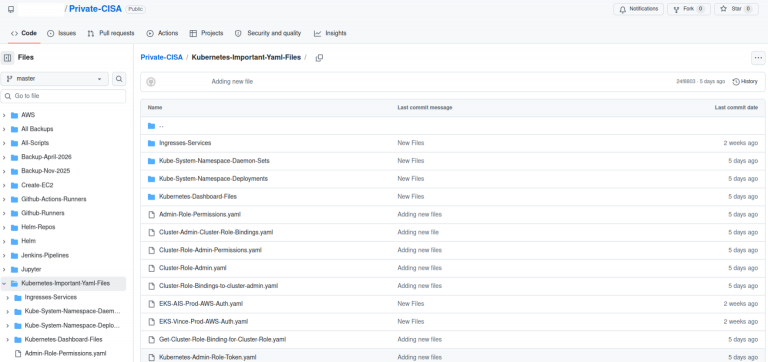Click the Public repository badge
The image size is (768, 362).
click(136, 9)
